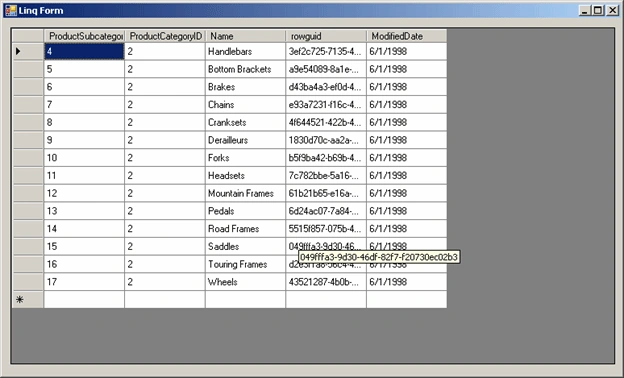Click ModifiedDate cell in Wheels row
The image size is (624, 378).
407,282
